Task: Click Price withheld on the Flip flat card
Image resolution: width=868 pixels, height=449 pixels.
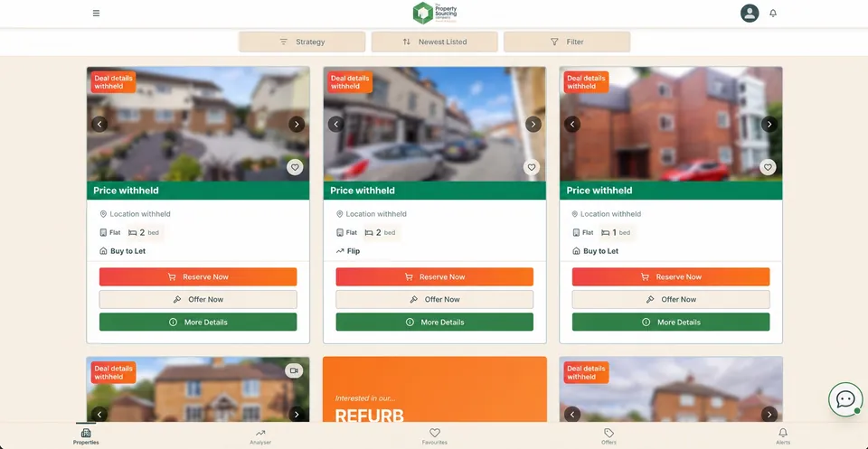Action: [363, 191]
